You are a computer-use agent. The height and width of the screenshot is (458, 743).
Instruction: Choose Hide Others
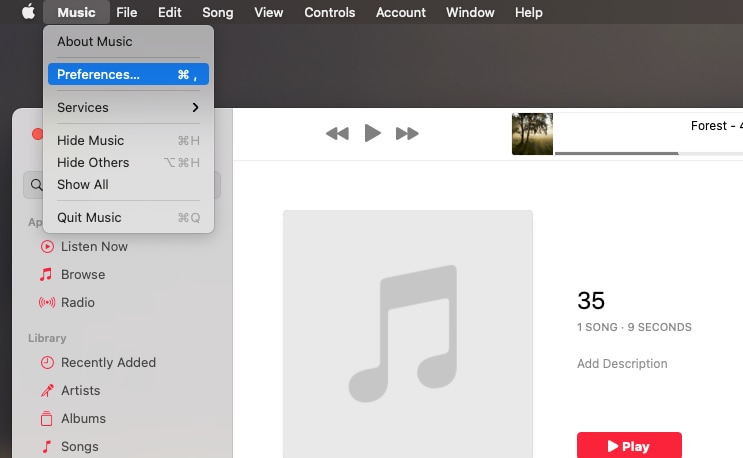128,162
